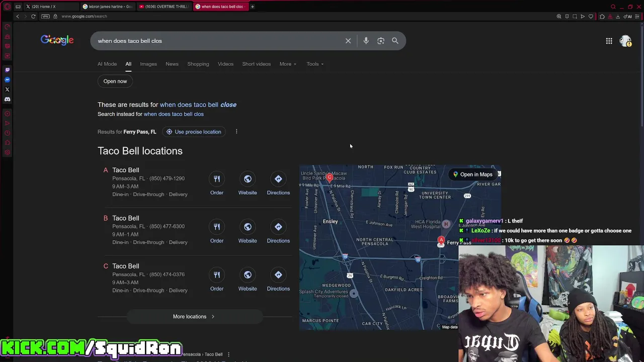
Task: Expand the Tools dropdown
Action: pos(315,64)
